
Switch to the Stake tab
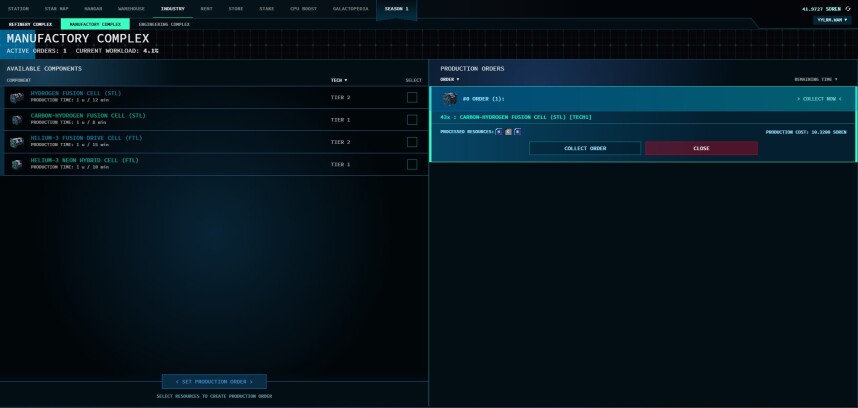(266, 9)
